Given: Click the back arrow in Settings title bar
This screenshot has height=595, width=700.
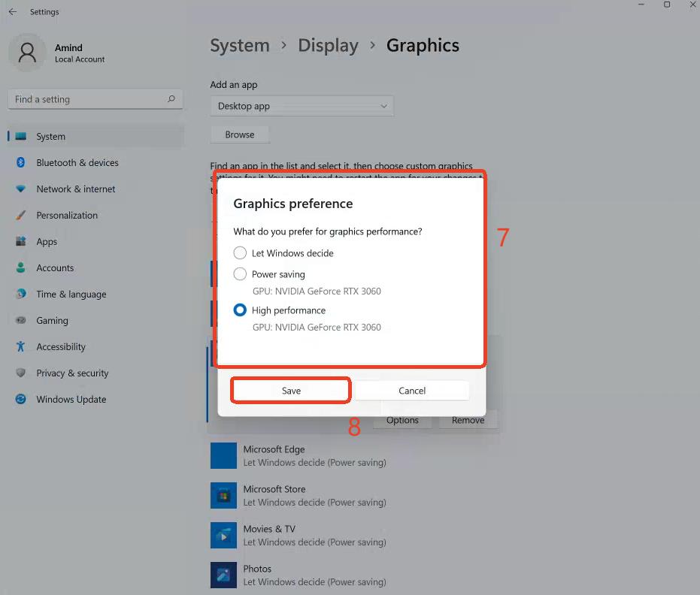Looking at the screenshot, I should [x=12, y=12].
